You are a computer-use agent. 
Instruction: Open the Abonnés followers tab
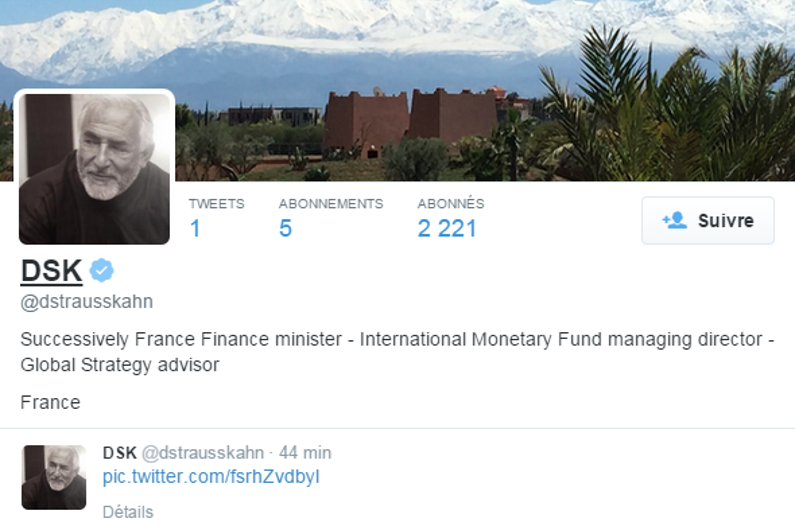tap(451, 219)
